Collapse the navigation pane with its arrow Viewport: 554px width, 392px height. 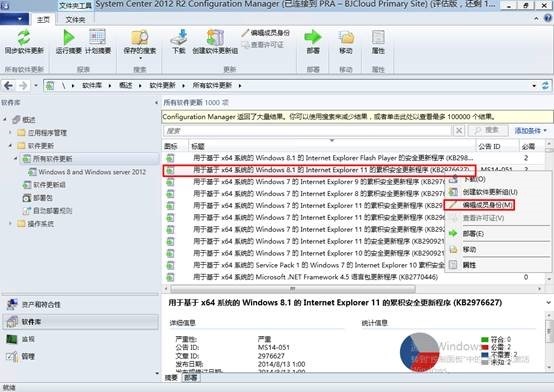click(x=157, y=103)
